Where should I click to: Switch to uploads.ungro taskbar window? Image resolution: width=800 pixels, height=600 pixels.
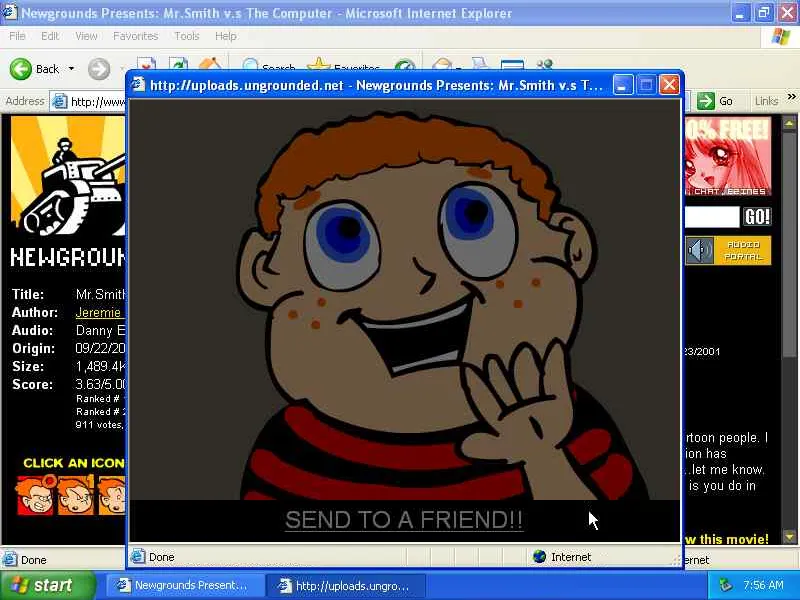pyautogui.click(x=346, y=586)
